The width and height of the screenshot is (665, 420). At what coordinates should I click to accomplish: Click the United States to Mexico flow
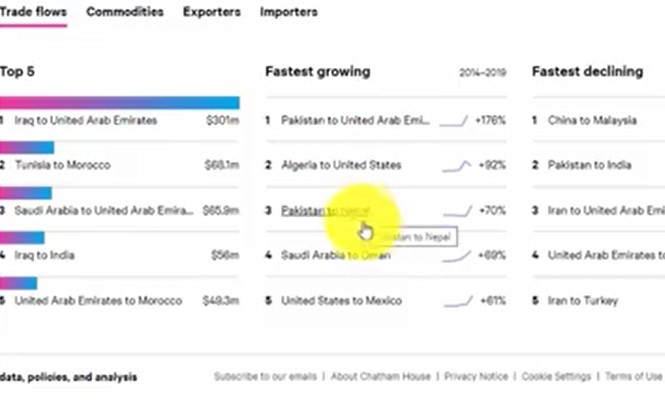[341, 301]
